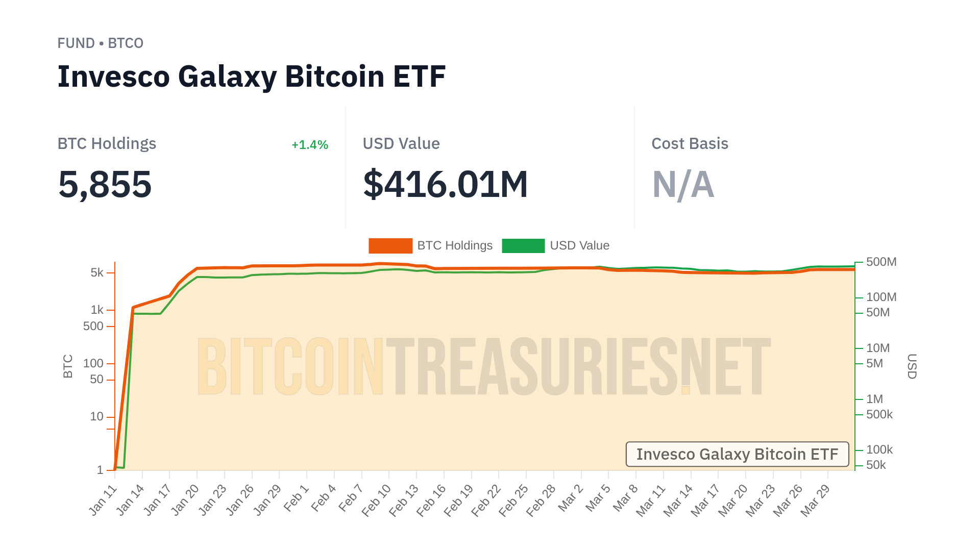Click the 5k tick on BTC axis
Viewport: 980px width, 551px height.
coord(97,272)
